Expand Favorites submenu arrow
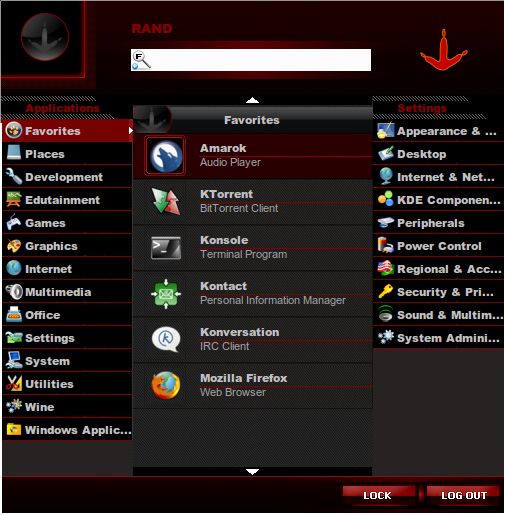The width and height of the screenshot is (506, 515). (x=131, y=130)
